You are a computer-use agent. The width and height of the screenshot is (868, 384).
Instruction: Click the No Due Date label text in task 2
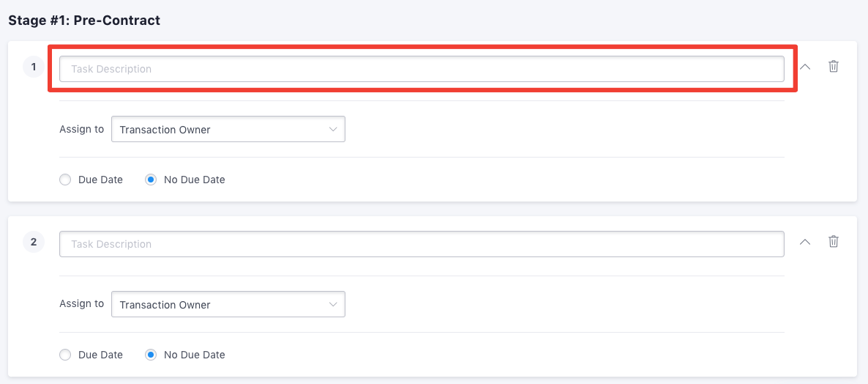coord(194,355)
